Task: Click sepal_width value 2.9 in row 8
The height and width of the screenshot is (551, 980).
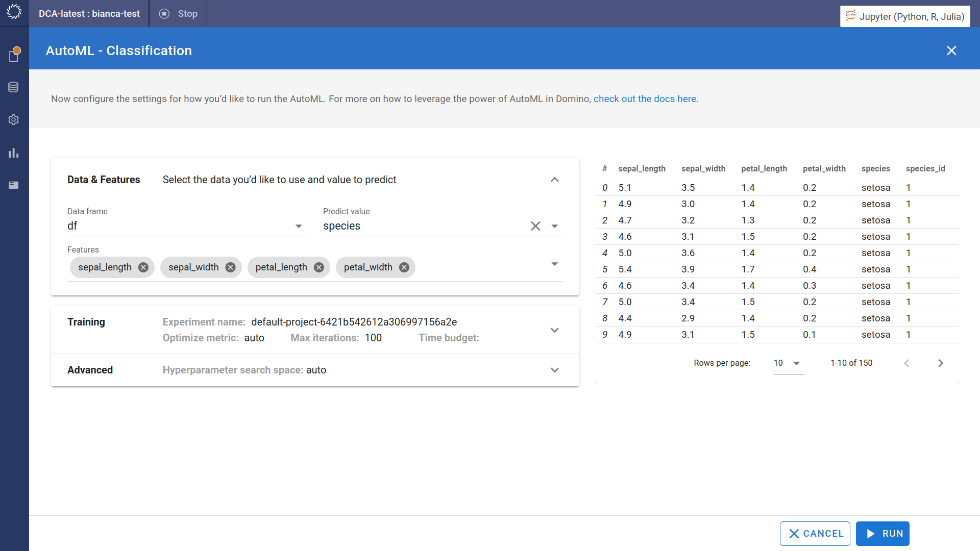Action: (x=688, y=318)
